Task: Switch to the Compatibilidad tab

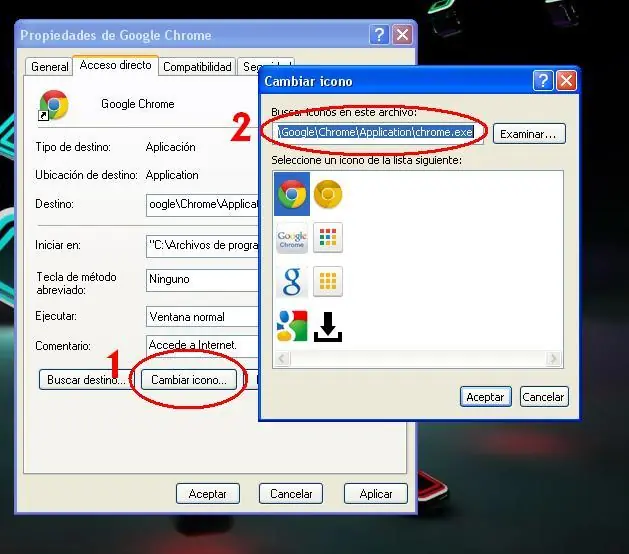Action: [197, 67]
